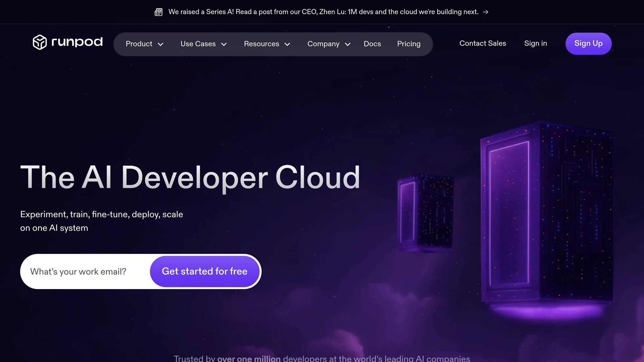Read the Series A post from CEO Zhen Lu
Screen dimensions: 644x362
[x=323, y=12]
